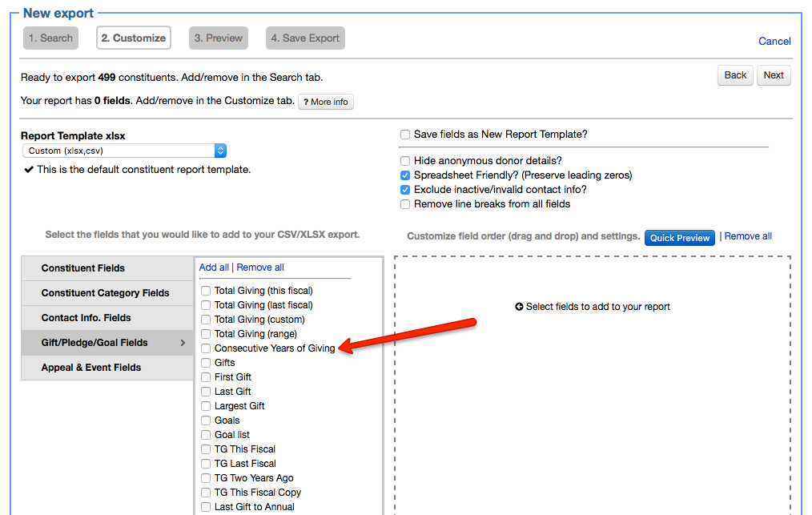812x515 pixels.
Task: Click the Back button
Action: point(735,75)
